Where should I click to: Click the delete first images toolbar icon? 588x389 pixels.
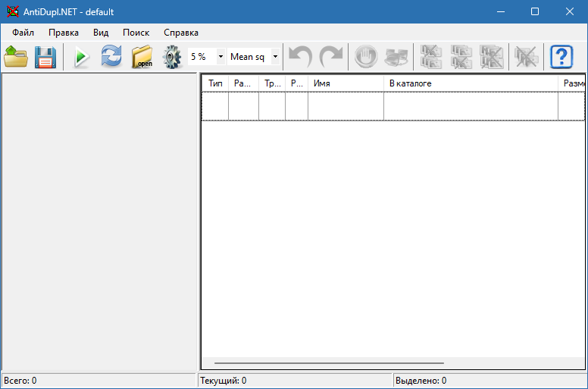[x=431, y=57]
